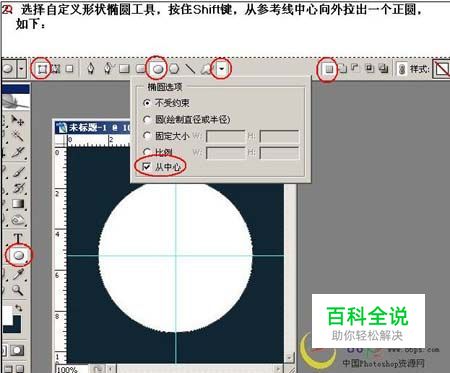This screenshot has width=450, height=373.
Task: Select the Eyedropper tool
Action: coord(18,274)
